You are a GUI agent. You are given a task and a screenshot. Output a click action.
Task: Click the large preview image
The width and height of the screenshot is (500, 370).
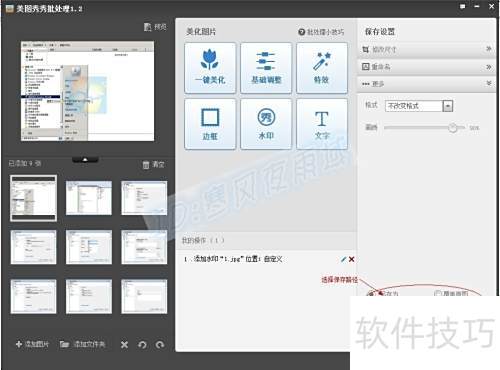(87, 91)
